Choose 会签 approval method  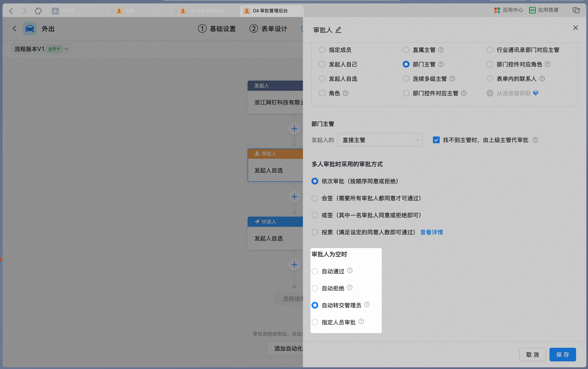click(315, 198)
